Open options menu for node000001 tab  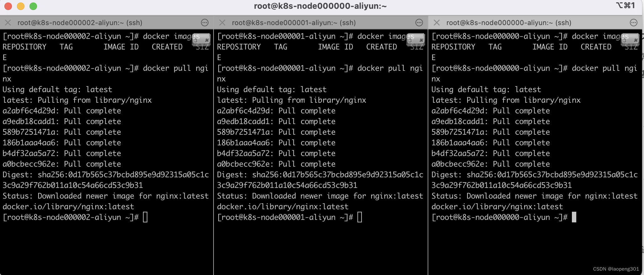pos(419,23)
